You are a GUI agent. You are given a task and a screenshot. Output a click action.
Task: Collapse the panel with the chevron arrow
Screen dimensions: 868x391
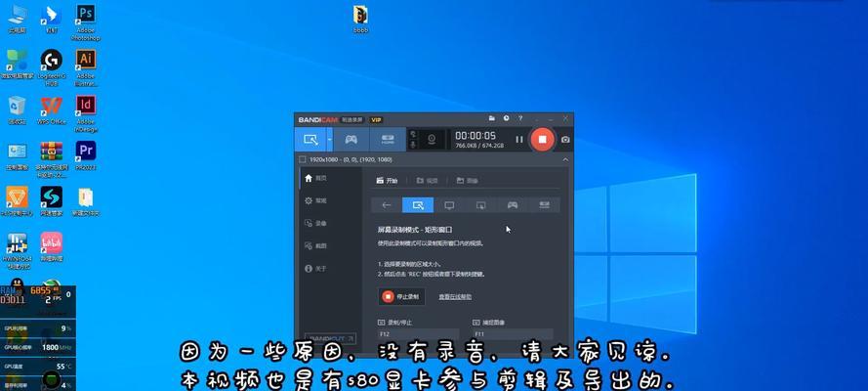(565, 159)
